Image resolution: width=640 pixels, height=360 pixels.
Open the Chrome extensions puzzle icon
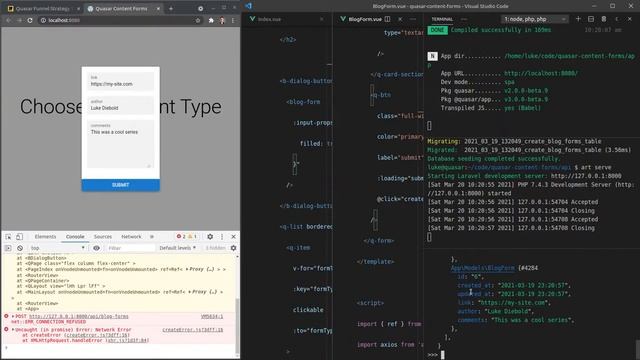tap(211, 20)
